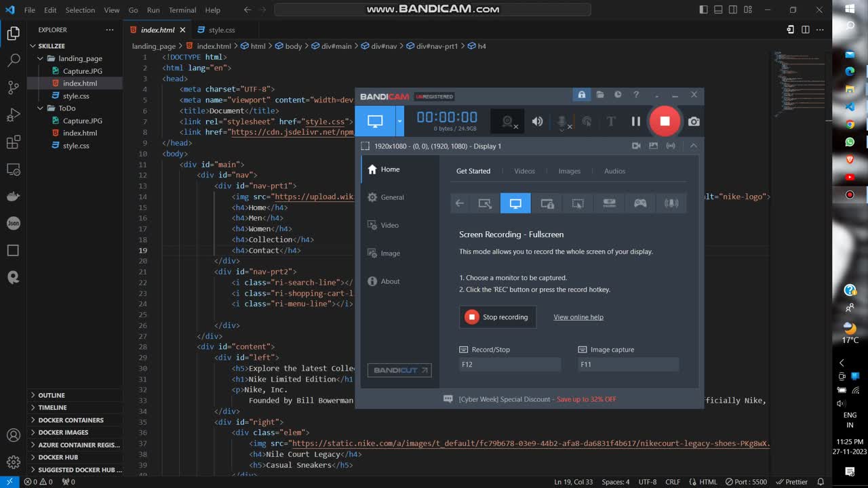
Task: Open the Source Control view
Action: coord(13,87)
